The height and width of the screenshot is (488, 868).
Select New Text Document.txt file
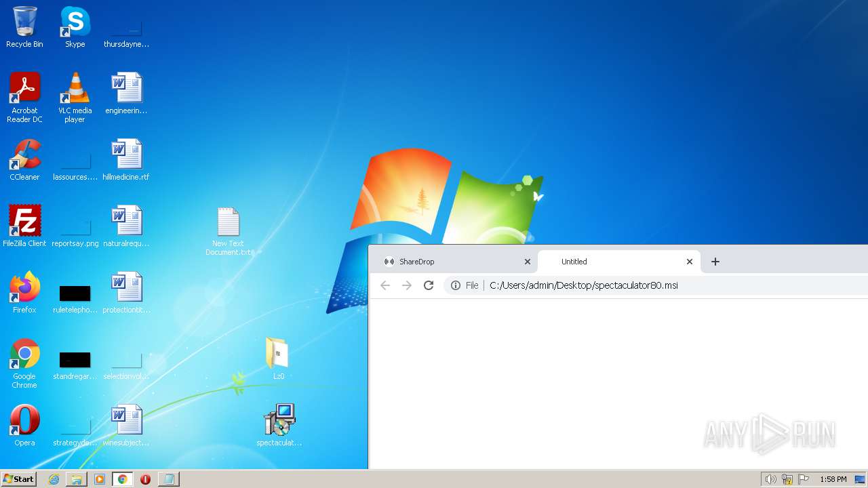pyautogui.click(x=229, y=231)
